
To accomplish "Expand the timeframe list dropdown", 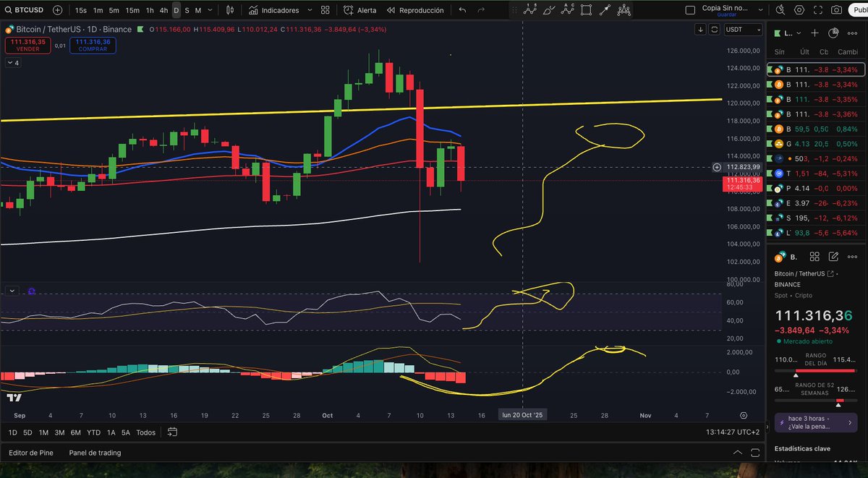I will pos(210,11).
